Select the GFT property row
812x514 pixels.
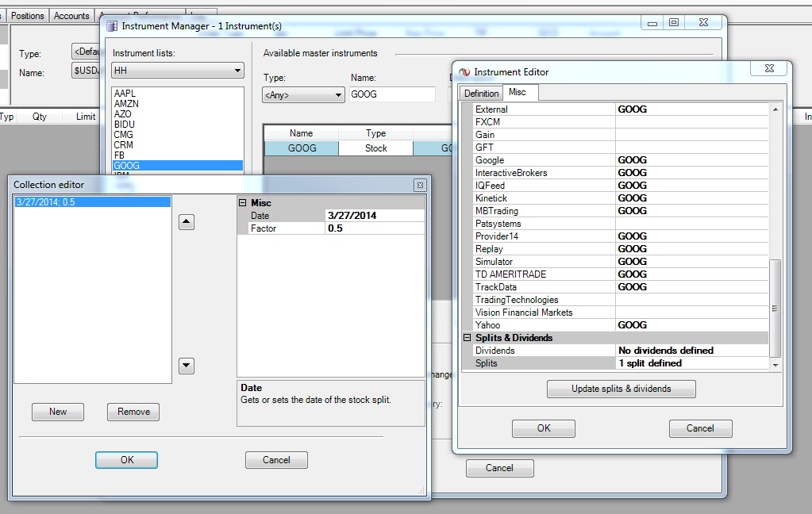[622, 148]
